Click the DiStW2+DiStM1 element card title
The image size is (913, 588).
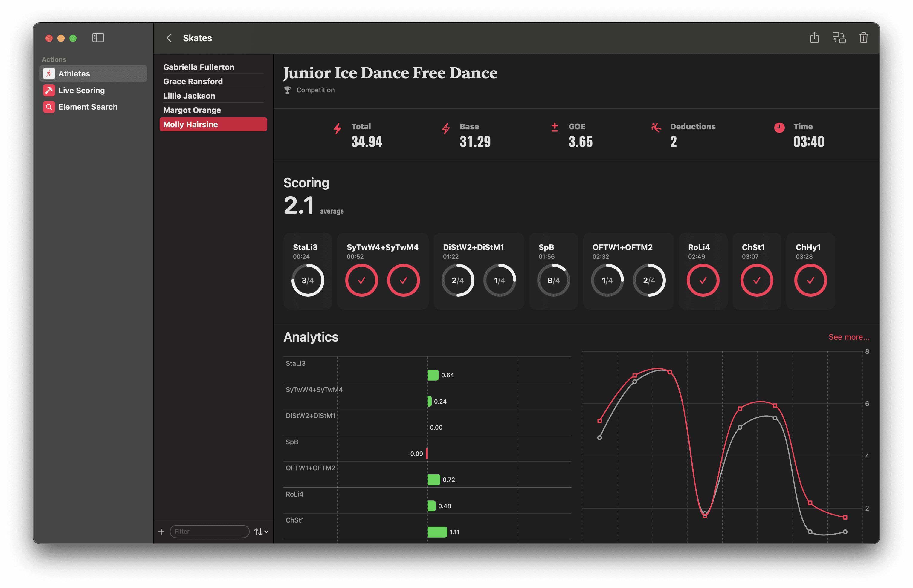pos(473,247)
